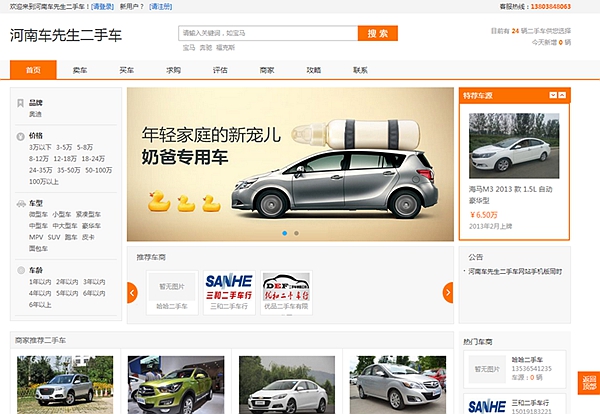Click the search keyword input field
The image size is (600, 414).
(x=268, y=33)
